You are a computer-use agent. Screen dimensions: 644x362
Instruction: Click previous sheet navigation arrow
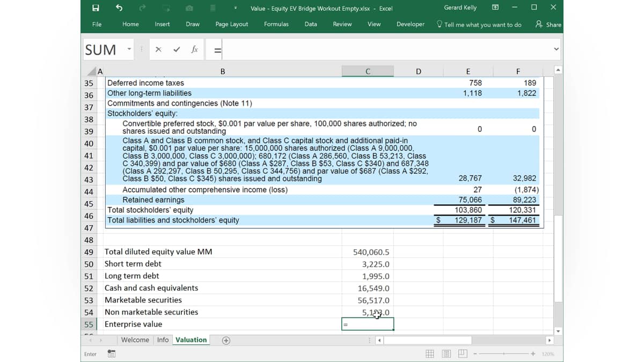click(x=91, y=341)
